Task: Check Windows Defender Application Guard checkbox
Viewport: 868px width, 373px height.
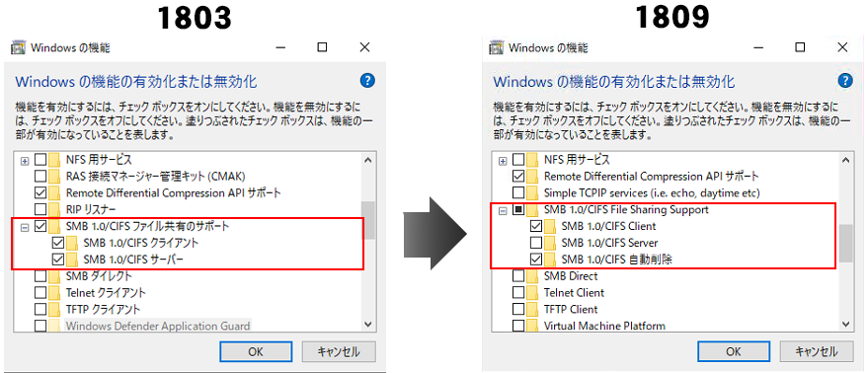Action: (x=40, y=326)
